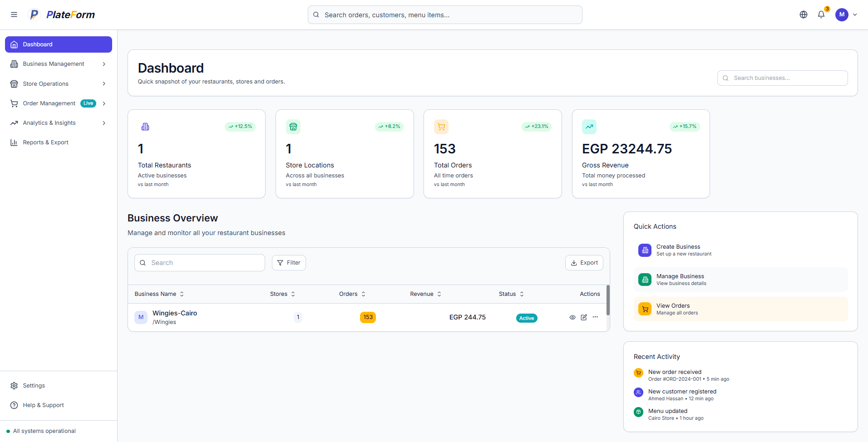Image resolution: width=868 pixels, height=442 pixels.
Task: View Wingies-Cairo details via eye icon
Action: pos(572,317)
